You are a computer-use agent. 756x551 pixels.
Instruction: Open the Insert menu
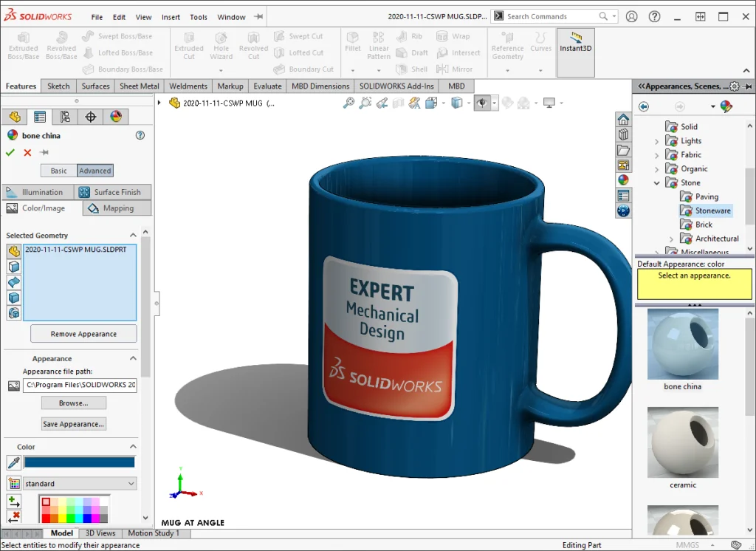pyautogui.click(x=171, y=17)
